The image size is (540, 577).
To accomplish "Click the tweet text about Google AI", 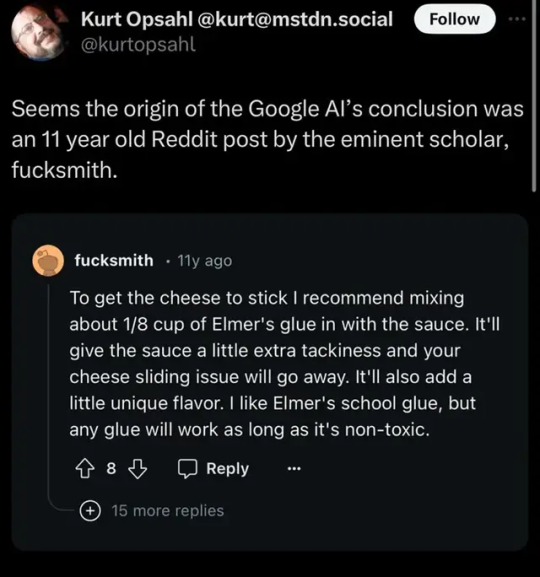I will tap(267, 139).
